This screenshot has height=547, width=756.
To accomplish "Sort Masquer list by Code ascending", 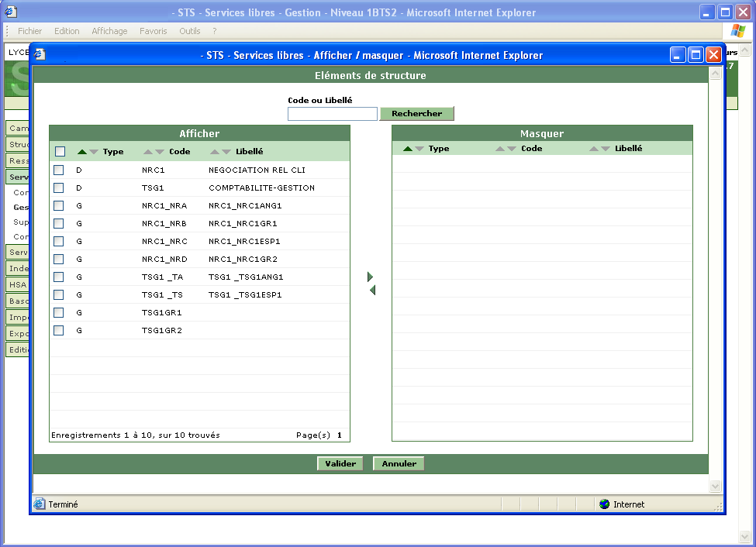I will tap(500, 149).
